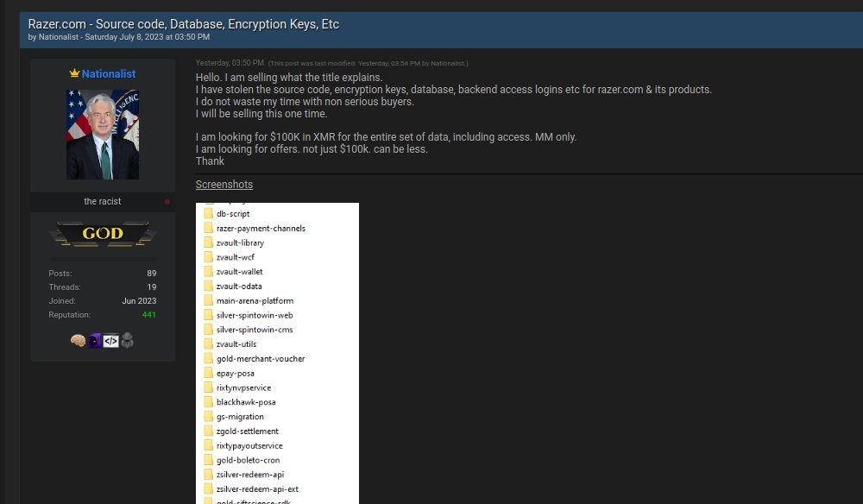Screen dimensions: 863x504
Task: Click the zsilver-redeem-api-ext folder icon
Action: click(208, 488)
